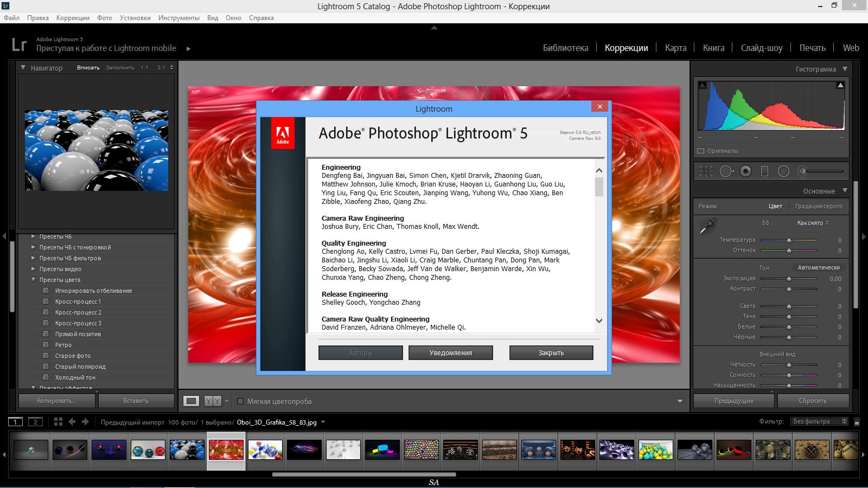Image resolution: width=868 pixels, height=488 pixels.
Task: Hide the top module panel arrow
Action: click(x=434, y=28)
